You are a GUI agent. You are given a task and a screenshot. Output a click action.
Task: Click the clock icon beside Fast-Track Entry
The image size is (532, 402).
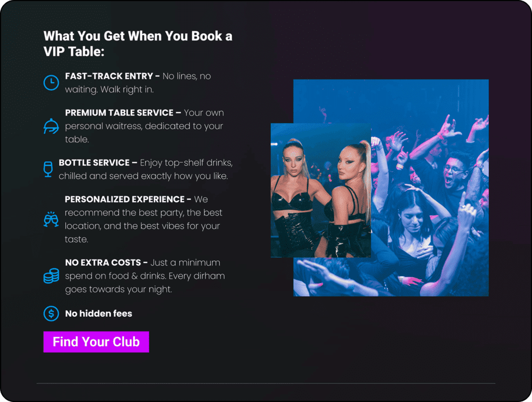tap(51, 83)
